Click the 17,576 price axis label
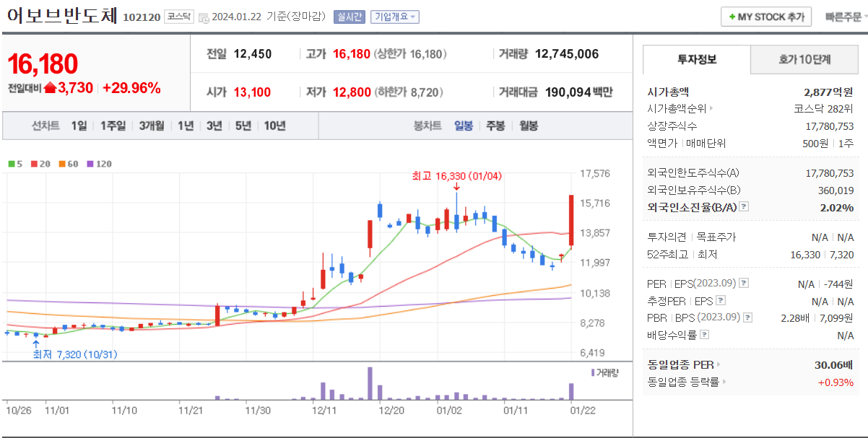Screen dimensions: 868x438 tap(595, 173)
